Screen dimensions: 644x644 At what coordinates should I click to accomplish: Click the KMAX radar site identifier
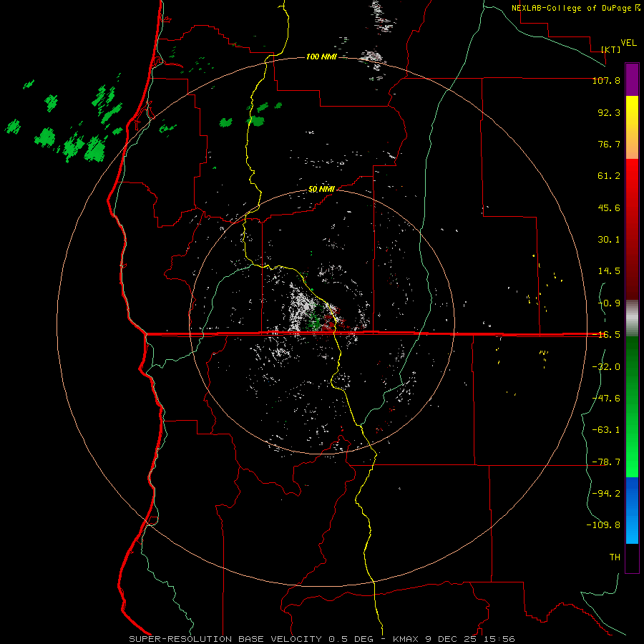(x=406, y=639)
